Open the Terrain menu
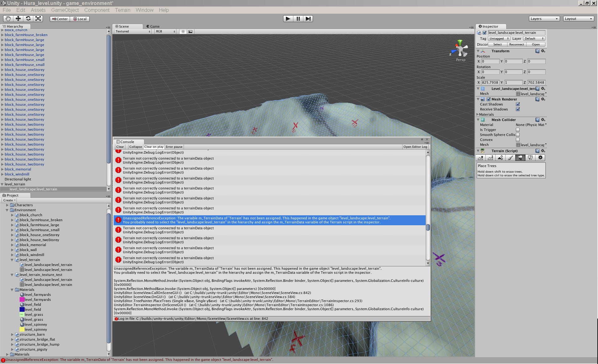598x364 pixels. pos(122,10)
